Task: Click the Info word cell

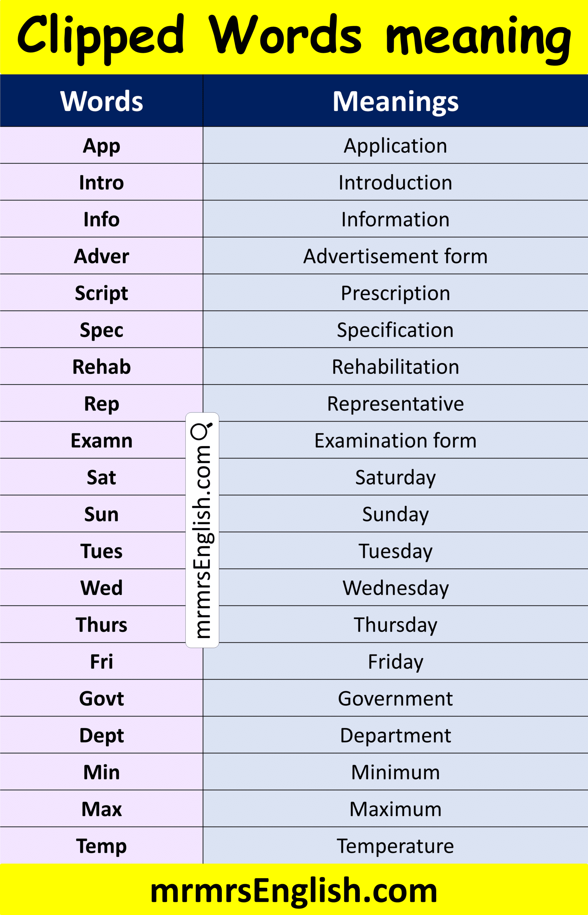Action: [x=101, y=219]
